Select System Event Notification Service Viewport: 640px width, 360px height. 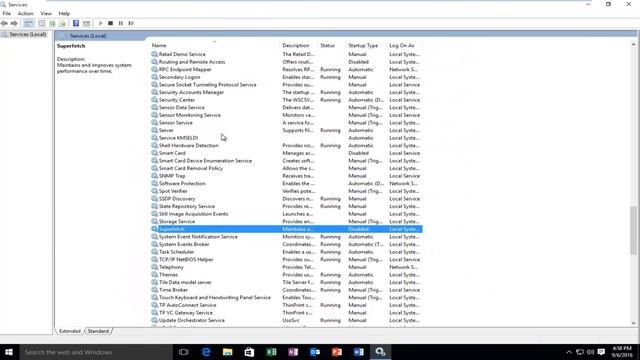286,237
